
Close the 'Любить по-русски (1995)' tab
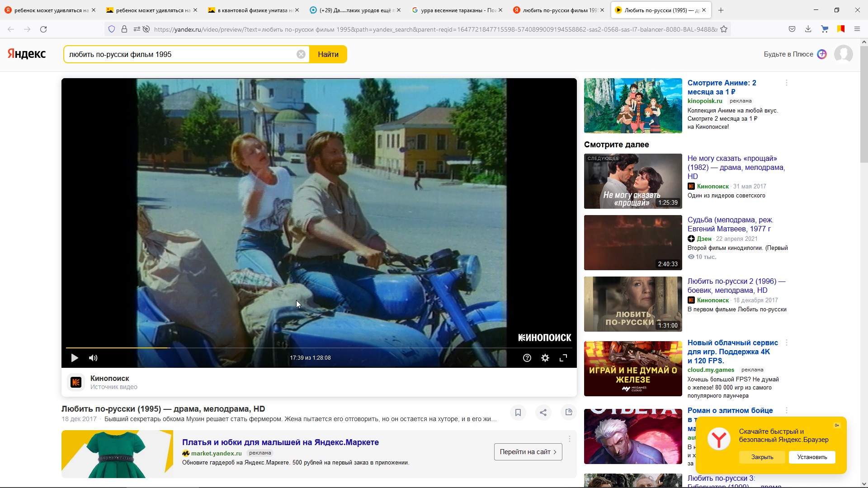pyautogui.click(x=704, y=10)
